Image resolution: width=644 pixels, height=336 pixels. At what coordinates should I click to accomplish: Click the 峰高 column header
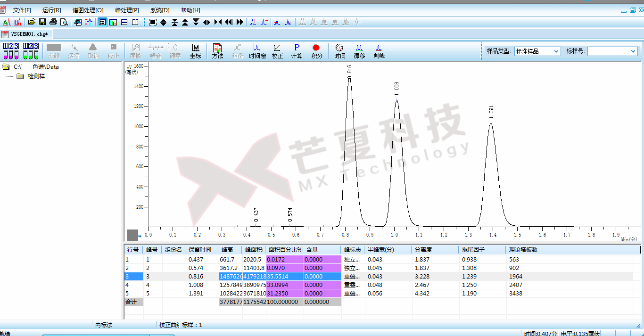[231, 250]
